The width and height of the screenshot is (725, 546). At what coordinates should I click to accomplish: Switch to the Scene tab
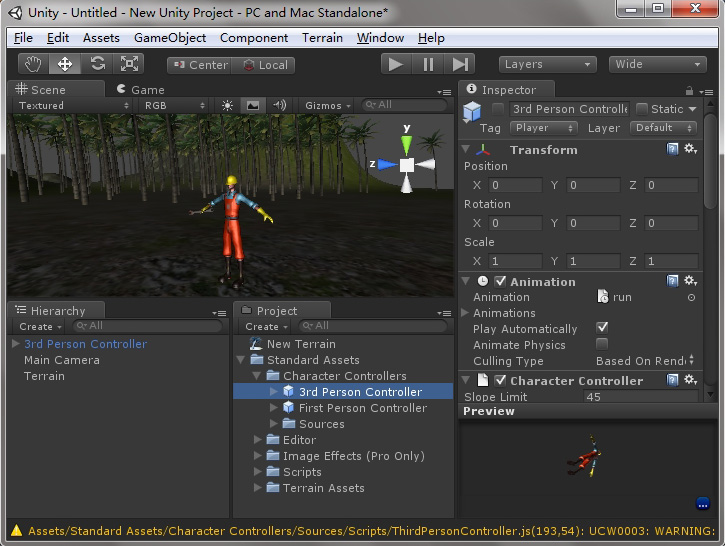tap(55, 89)
